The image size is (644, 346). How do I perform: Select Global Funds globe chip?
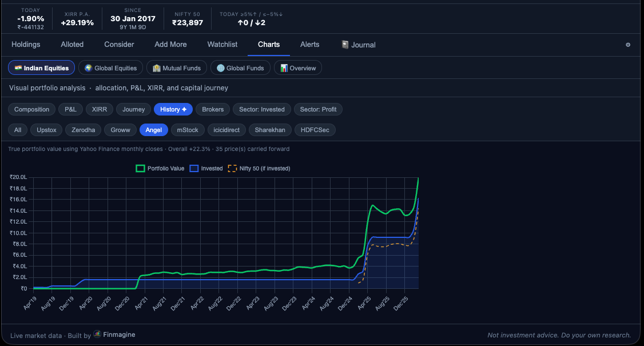coord(240,68)
